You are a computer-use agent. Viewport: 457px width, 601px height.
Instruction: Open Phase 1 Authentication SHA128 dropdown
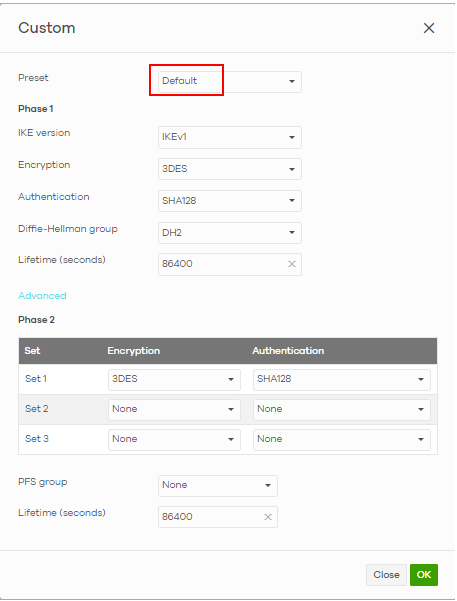point(230,201)
